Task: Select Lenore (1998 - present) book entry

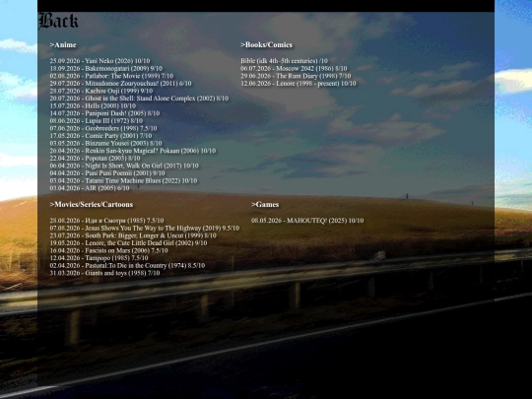Action: pos(299,84)
